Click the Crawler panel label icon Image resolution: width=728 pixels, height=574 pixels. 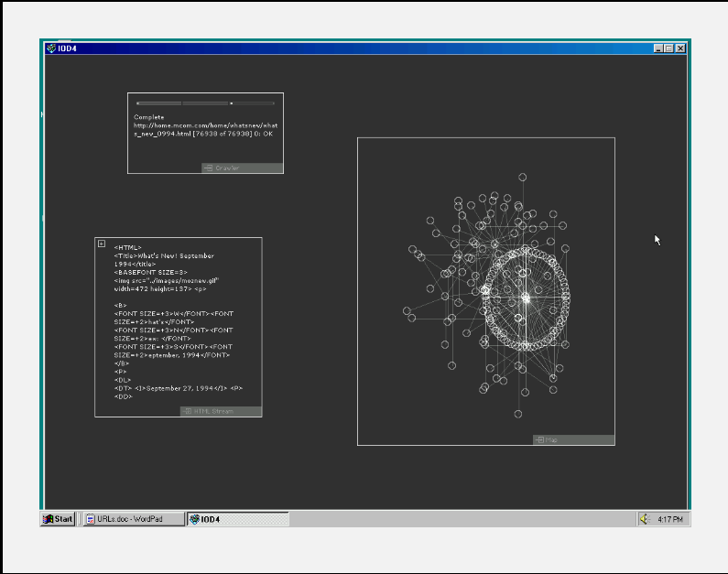tap(208, 168)
